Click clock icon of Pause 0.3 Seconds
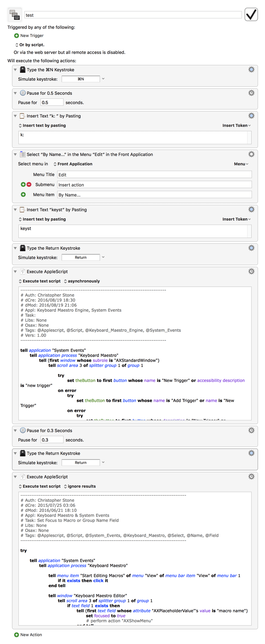This screenshot has height=644, width=265. pyautogui.click(x=23, y=430)
